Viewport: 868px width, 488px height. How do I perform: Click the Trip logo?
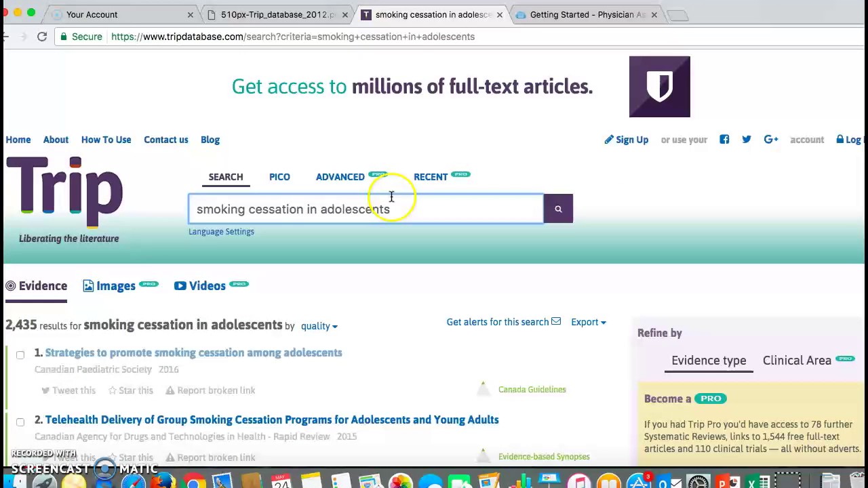pos(64,192)
